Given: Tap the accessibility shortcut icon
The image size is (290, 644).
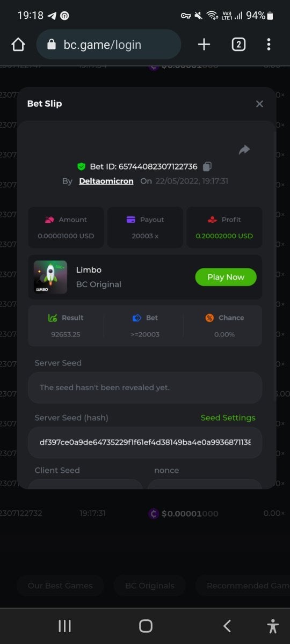Looking at the screenshot, I should pos(273,626).
